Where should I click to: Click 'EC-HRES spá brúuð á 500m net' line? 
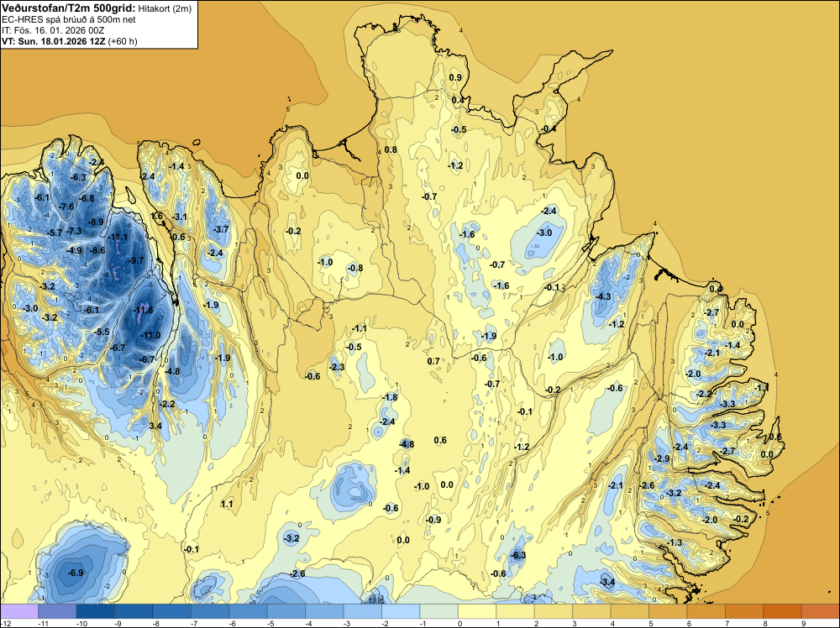(69, 19)
